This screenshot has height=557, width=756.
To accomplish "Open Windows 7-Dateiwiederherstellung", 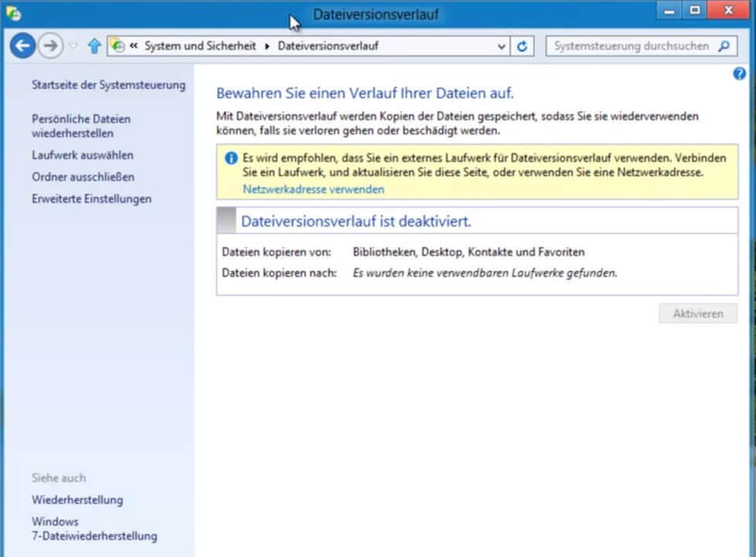I will [x=94, y=528].
